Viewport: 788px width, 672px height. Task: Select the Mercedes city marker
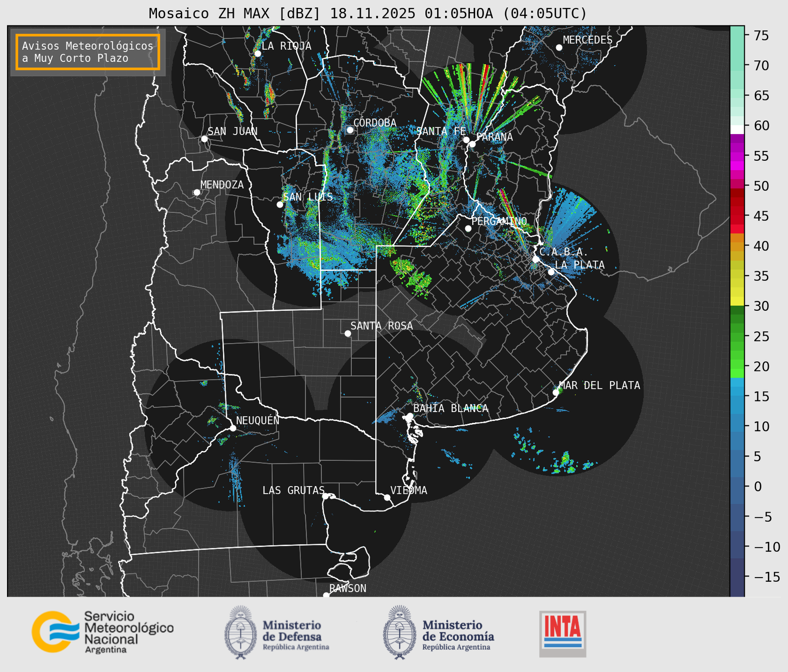point(559,48)
